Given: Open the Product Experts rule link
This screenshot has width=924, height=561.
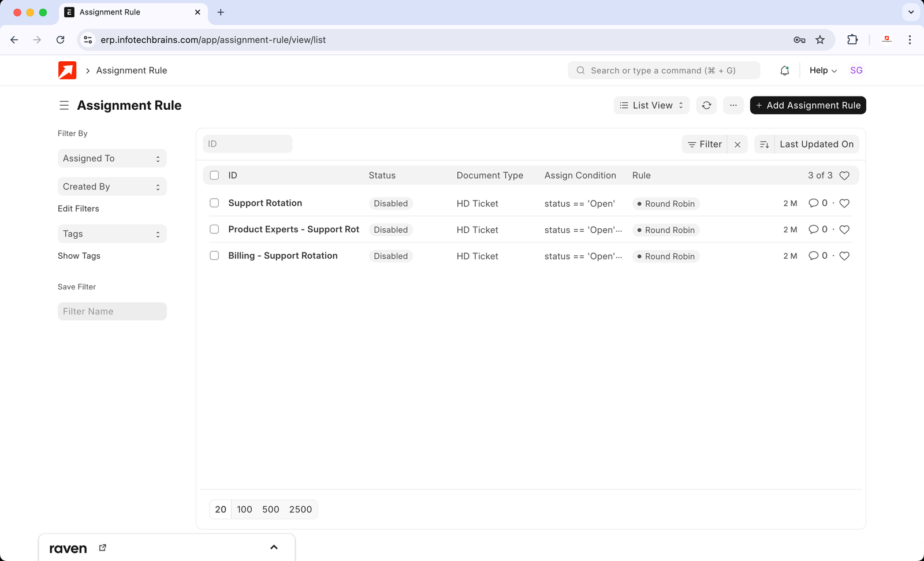Looking at the screenshot, I should tap(293, 229).
